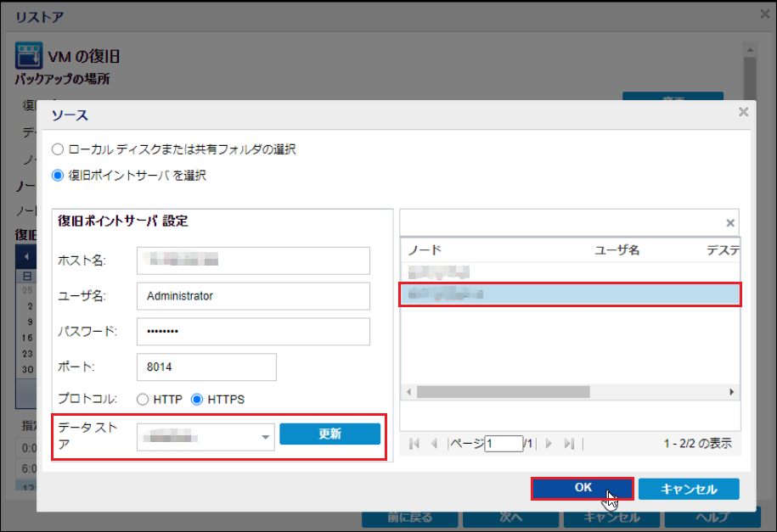
Task: Select the highlighted second node row
Action: pyautogui.click(x=570, y=294)
